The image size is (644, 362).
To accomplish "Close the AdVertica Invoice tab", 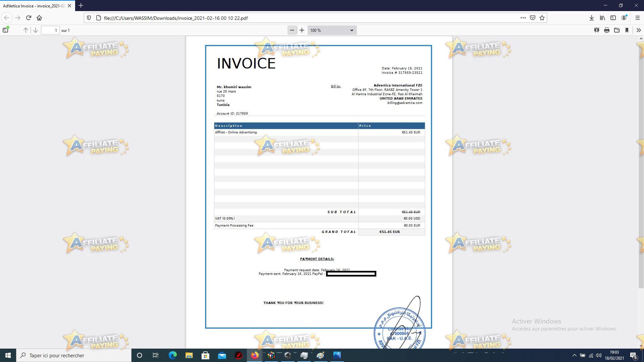I will 69,6.
